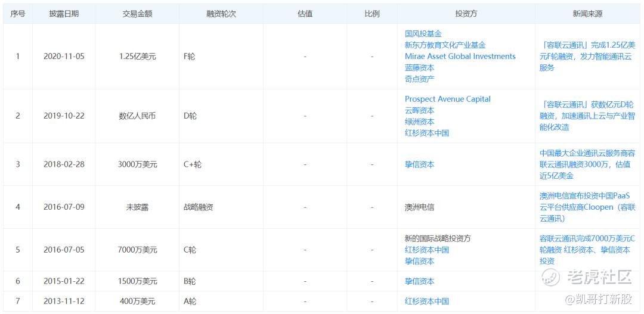Screen dimensions: 644x314
Task: Open the 蓝藤资本 investor link
Action: (x=419, y=68)
